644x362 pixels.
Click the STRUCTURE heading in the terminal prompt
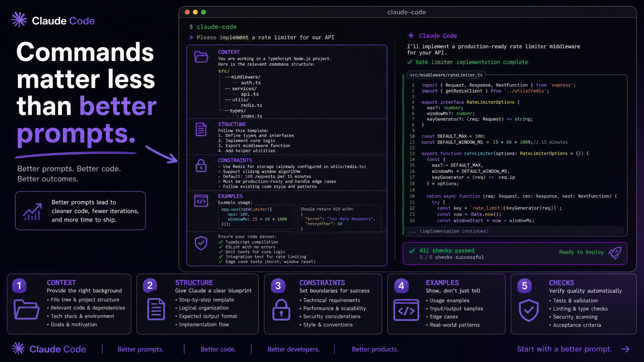coord(232,124)
